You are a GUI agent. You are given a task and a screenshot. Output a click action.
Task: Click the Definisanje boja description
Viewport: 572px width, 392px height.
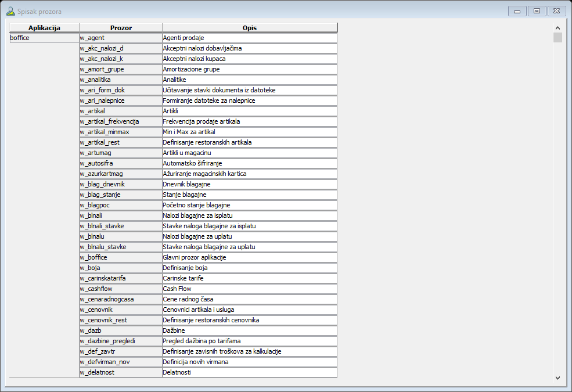tap(250, 268)
